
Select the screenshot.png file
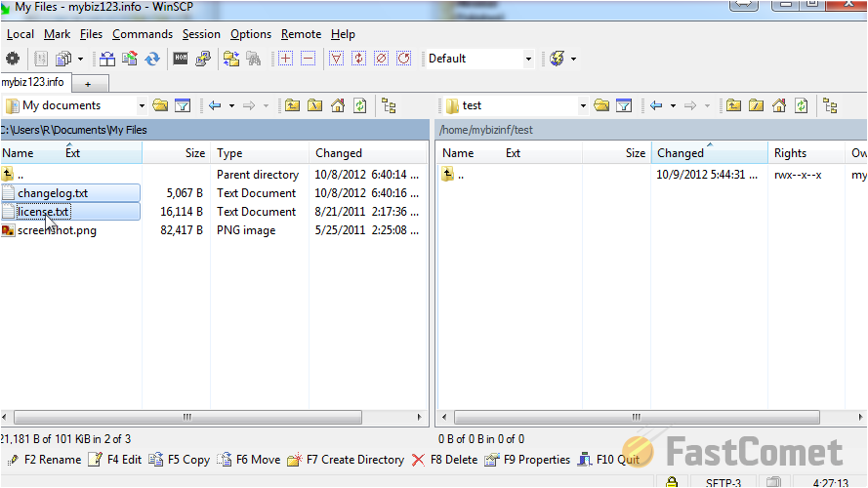click(57, 230)
